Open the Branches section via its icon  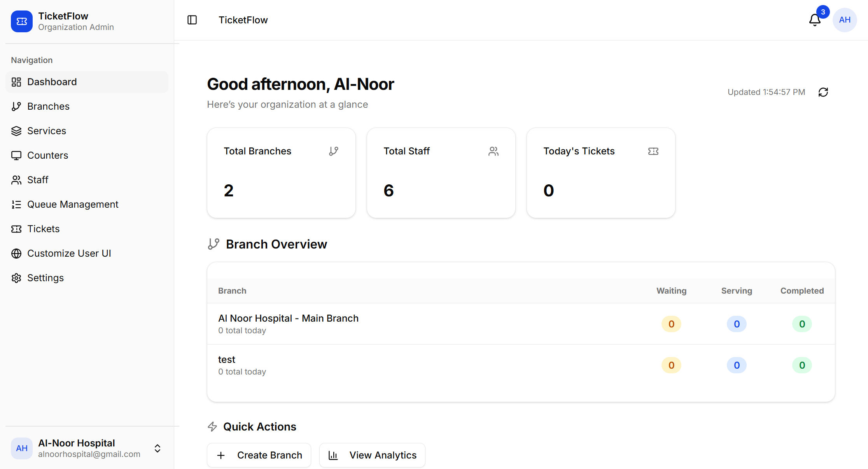[16, 106]
